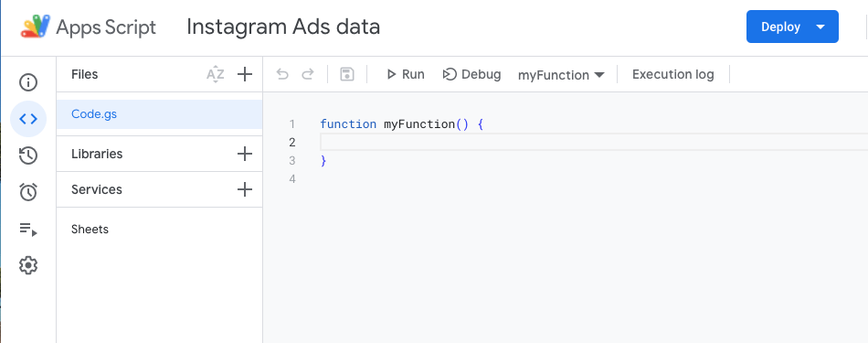Run the selected function

(x=405, y=74)
